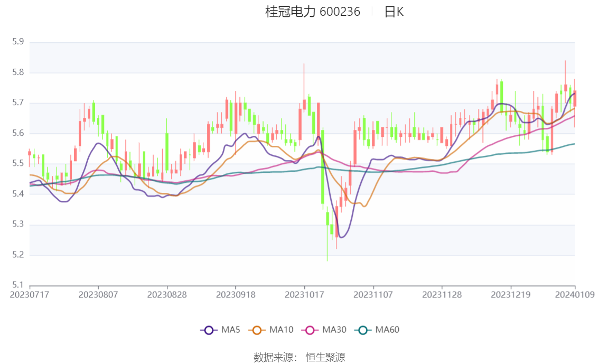Click the x-axis date 20230828
Viewport: 599px width, 364px height.
167,295
